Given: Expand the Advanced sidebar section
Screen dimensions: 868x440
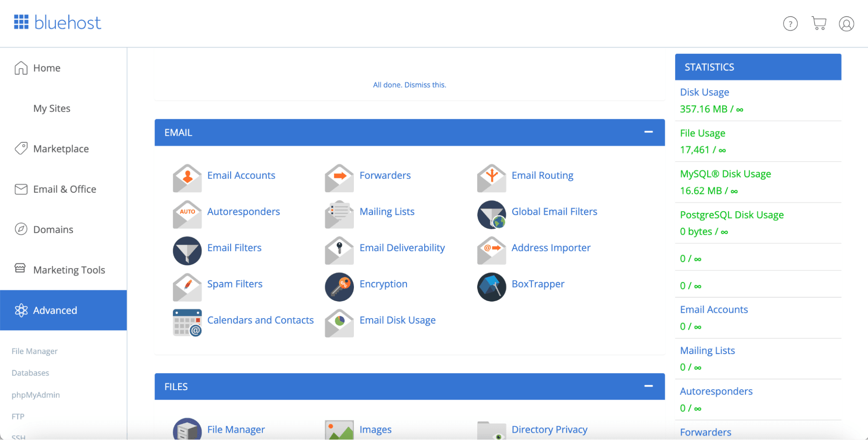Looking at the screenshot, I should (x=55, y=310).
